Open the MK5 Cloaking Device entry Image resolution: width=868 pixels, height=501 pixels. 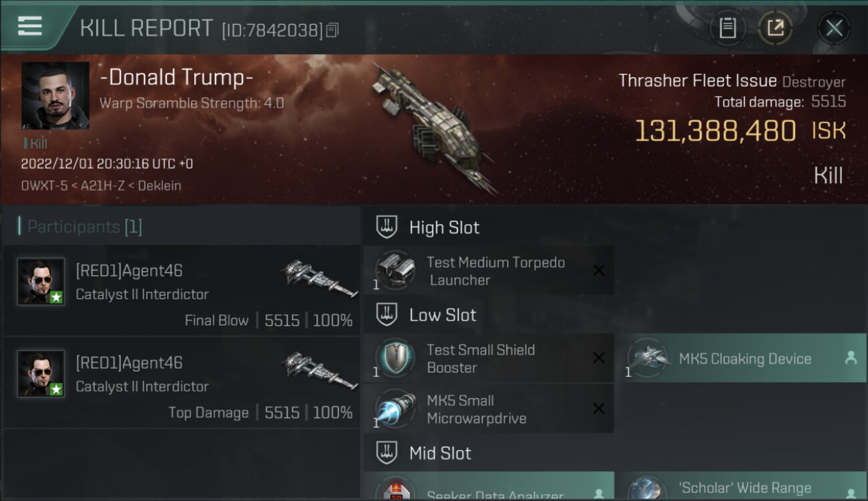pos(745,358)
